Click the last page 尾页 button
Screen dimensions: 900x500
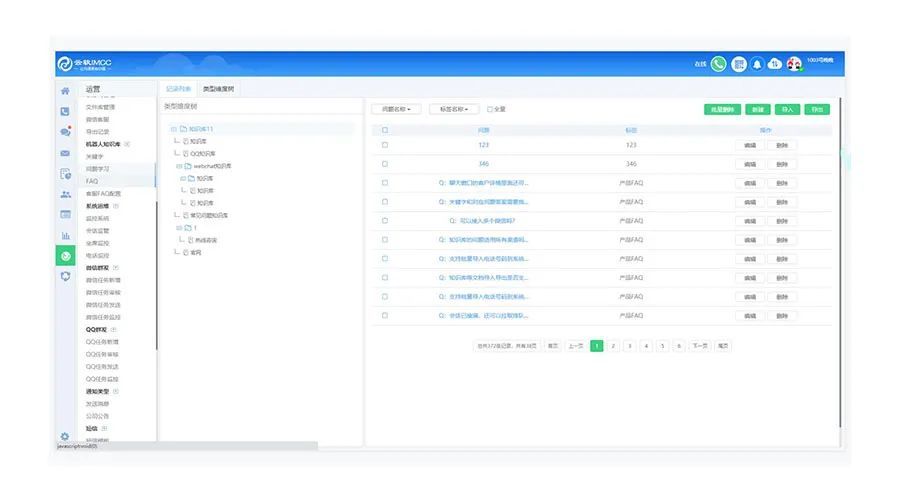pos(723,346)
